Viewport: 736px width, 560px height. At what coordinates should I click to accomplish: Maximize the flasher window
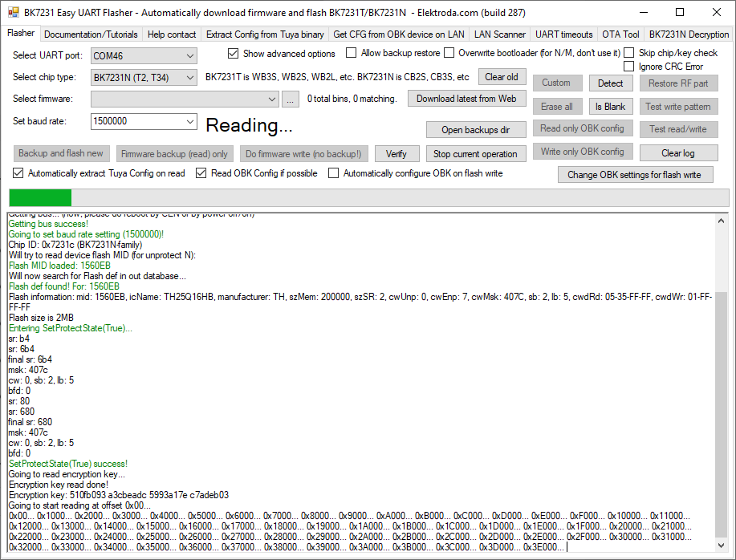tap(680, 13)
